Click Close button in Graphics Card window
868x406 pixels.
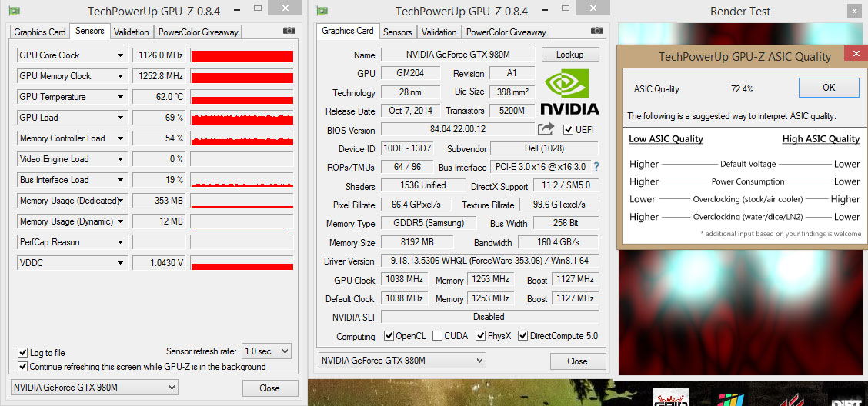tap(577, 361)
